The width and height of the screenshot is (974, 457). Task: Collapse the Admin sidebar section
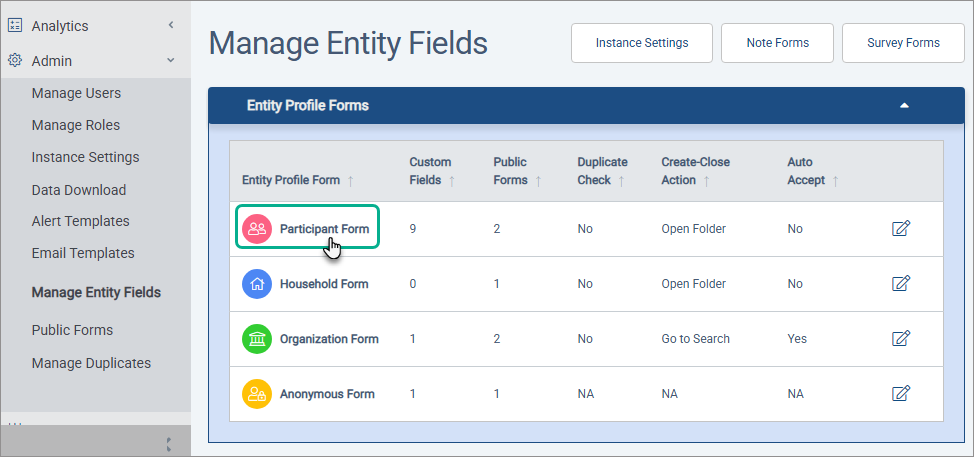point(171,60)
